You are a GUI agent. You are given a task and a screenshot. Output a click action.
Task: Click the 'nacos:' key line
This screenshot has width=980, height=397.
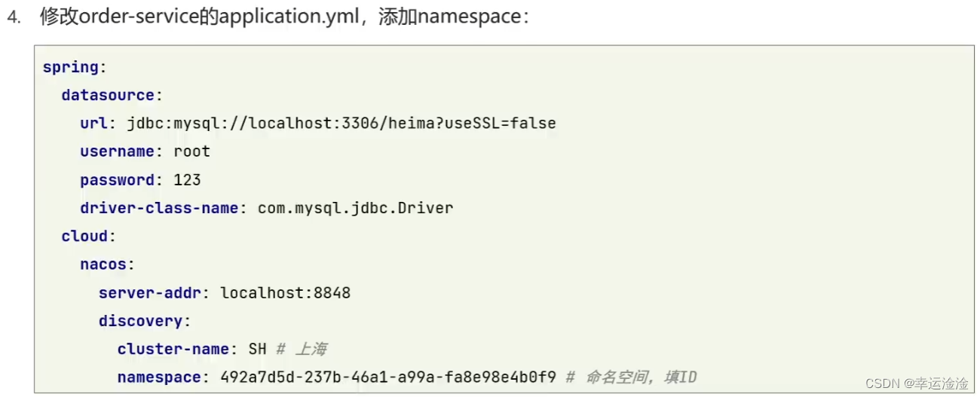107,264
